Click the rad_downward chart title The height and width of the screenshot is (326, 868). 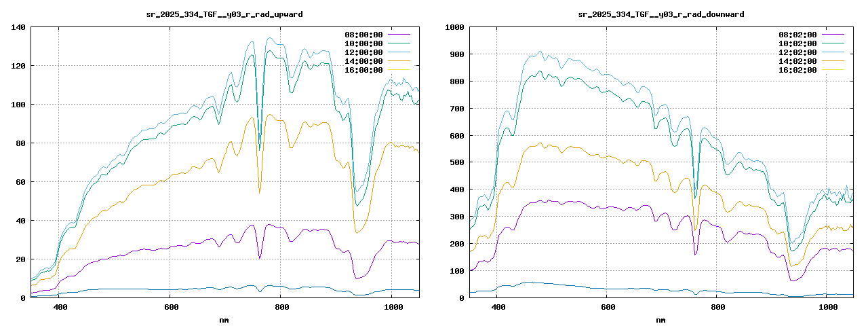click(660, 14)
